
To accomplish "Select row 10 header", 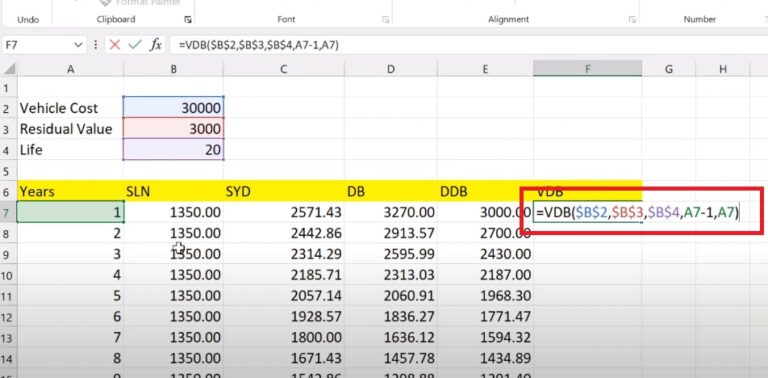I will pyautogui.click(x=7, y=275).
